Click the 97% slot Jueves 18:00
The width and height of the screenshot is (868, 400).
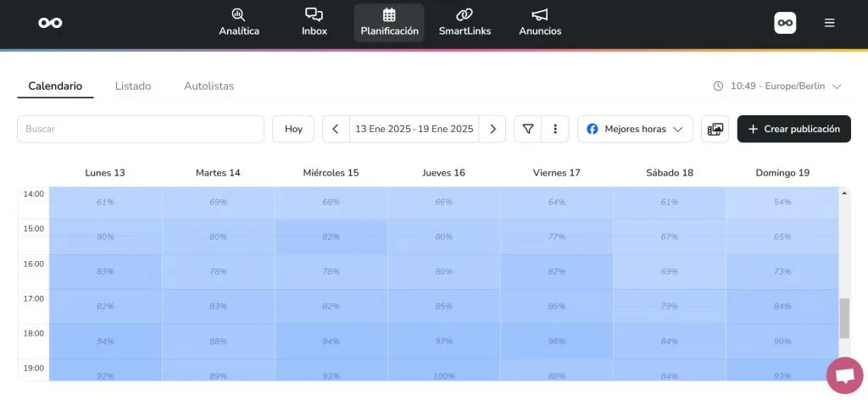[444, 342]
